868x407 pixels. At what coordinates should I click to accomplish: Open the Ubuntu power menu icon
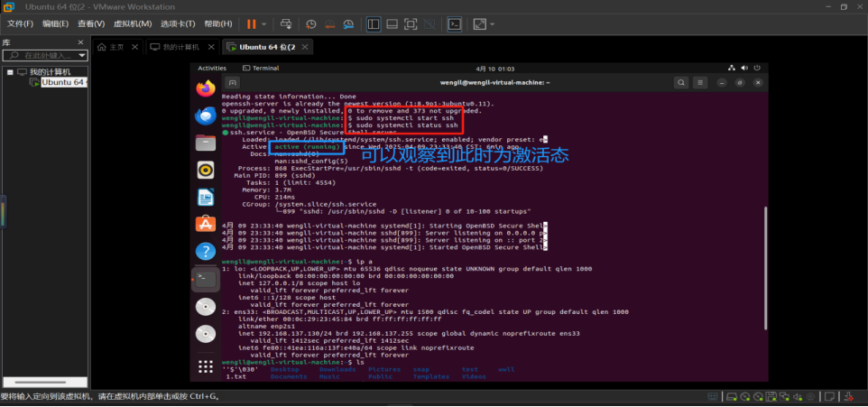[756, 68]
